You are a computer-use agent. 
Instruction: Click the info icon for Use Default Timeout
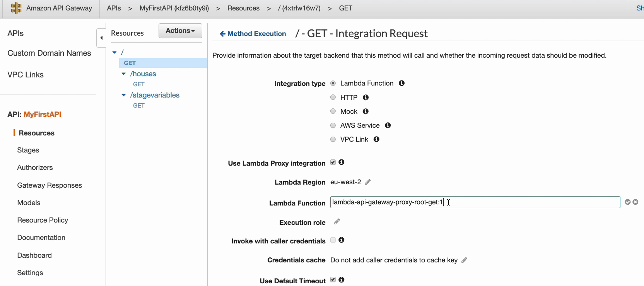pos(341,280)
